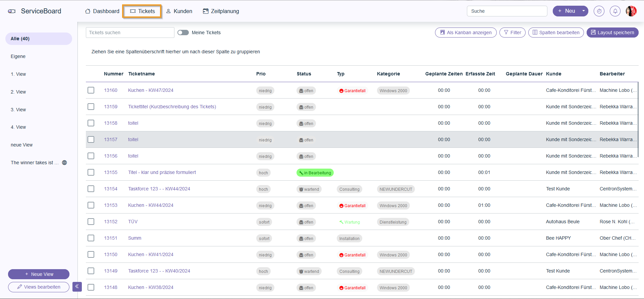Select the checkbox for ticket 13155

91,172
